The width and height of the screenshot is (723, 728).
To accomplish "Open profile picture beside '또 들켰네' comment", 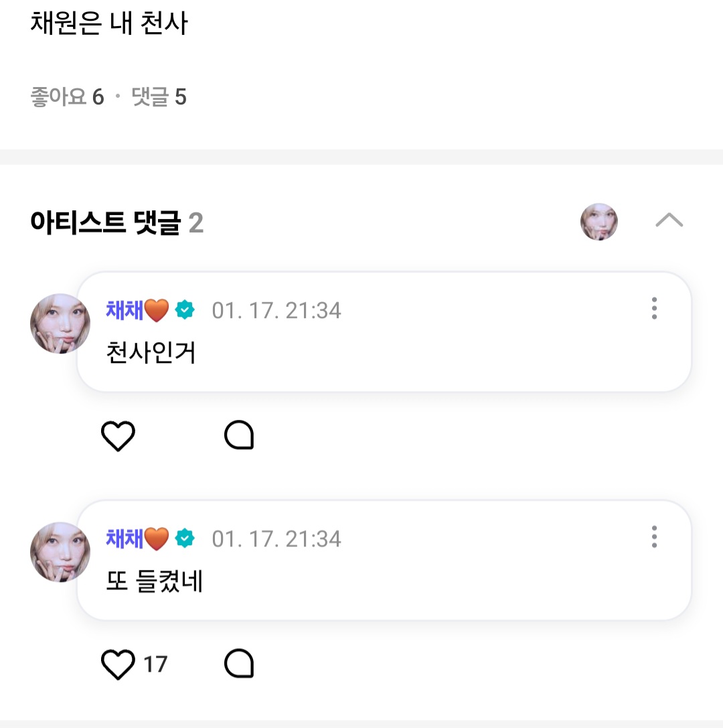I will [x=60, y=552].
